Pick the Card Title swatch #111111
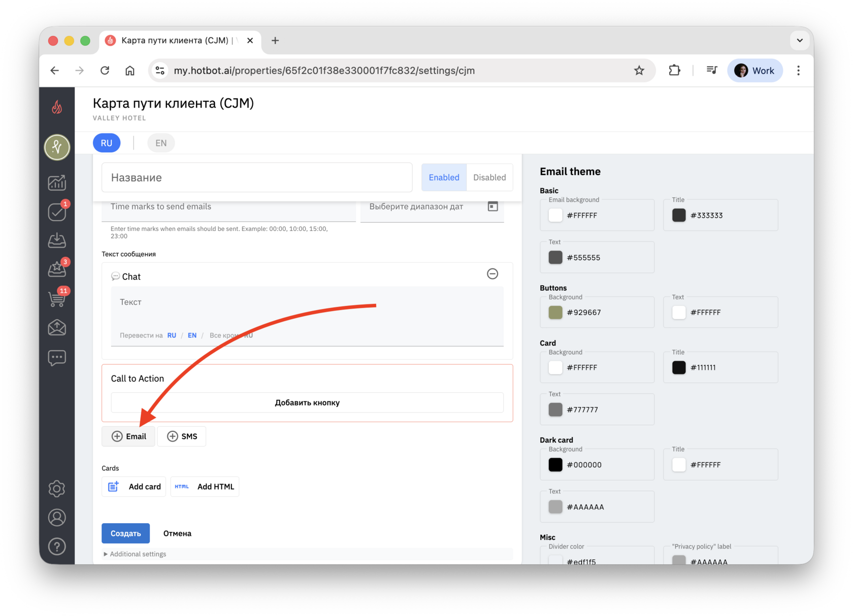This screenshot has width=853, height=616. point(679,367)
